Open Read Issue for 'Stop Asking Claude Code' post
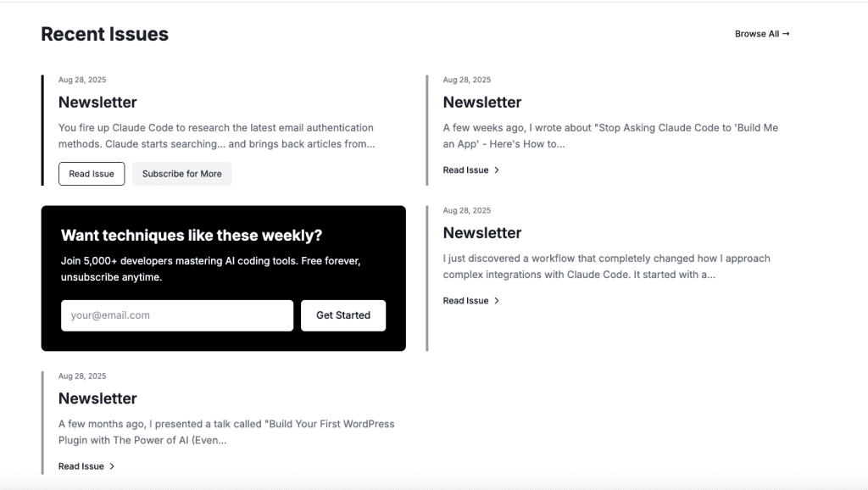868x490 pixels. 471,170
